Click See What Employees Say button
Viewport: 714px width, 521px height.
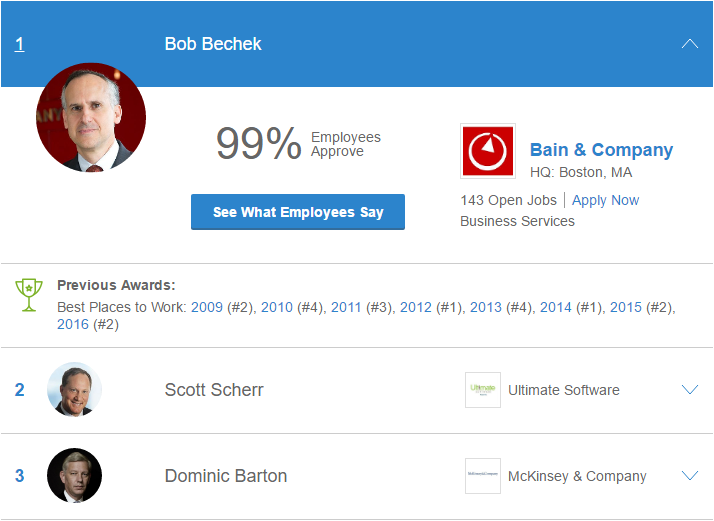click(x=298, y=212)
